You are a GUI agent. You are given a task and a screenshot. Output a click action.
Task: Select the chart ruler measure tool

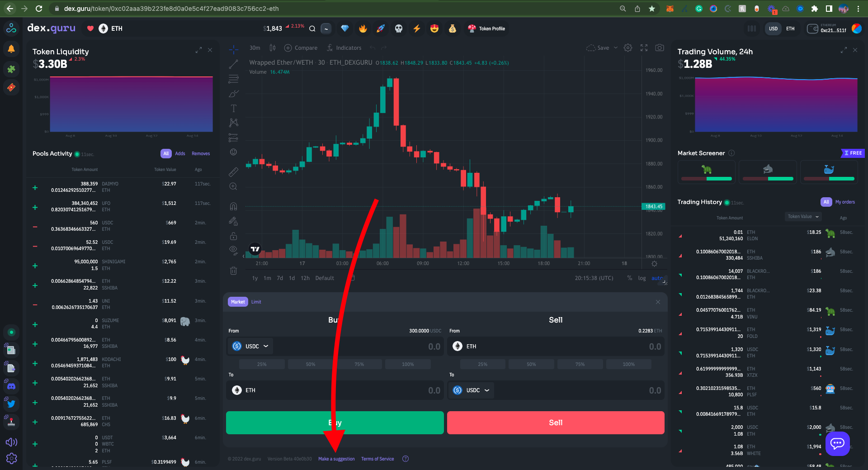pyautogui.click(x=233, y=172)
